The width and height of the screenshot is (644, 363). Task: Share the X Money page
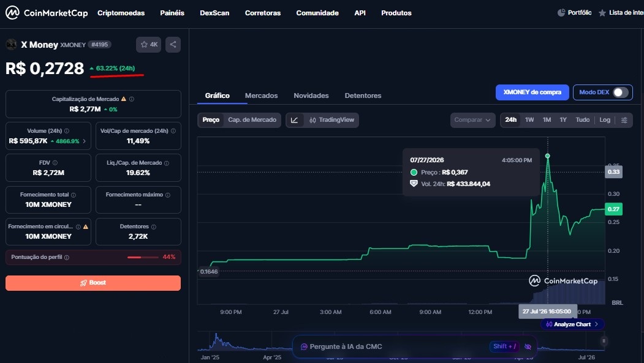pyautogui.click(x=173, y=44)
